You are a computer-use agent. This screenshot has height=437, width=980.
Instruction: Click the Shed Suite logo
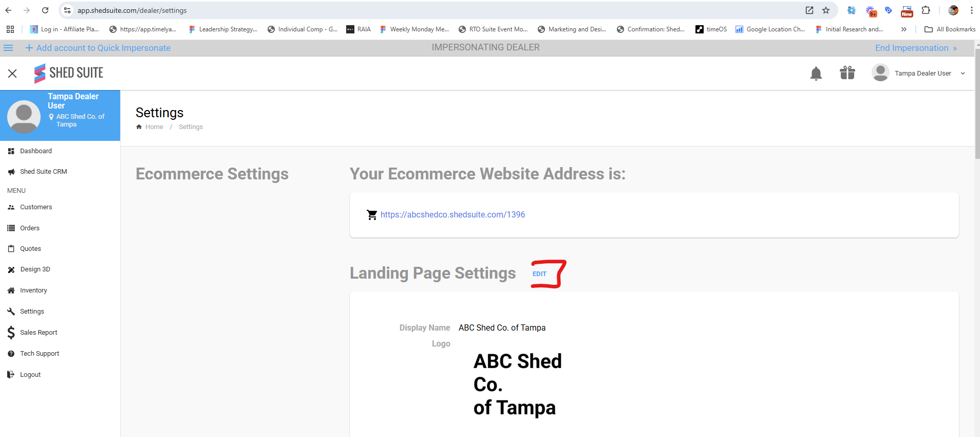coord(69,73)
